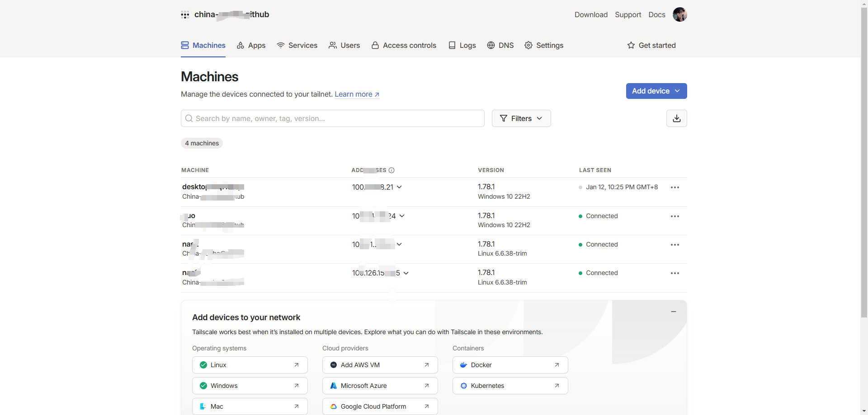Click the Kubernetes wheel icon
868x415 pixels.
[463, 386]
